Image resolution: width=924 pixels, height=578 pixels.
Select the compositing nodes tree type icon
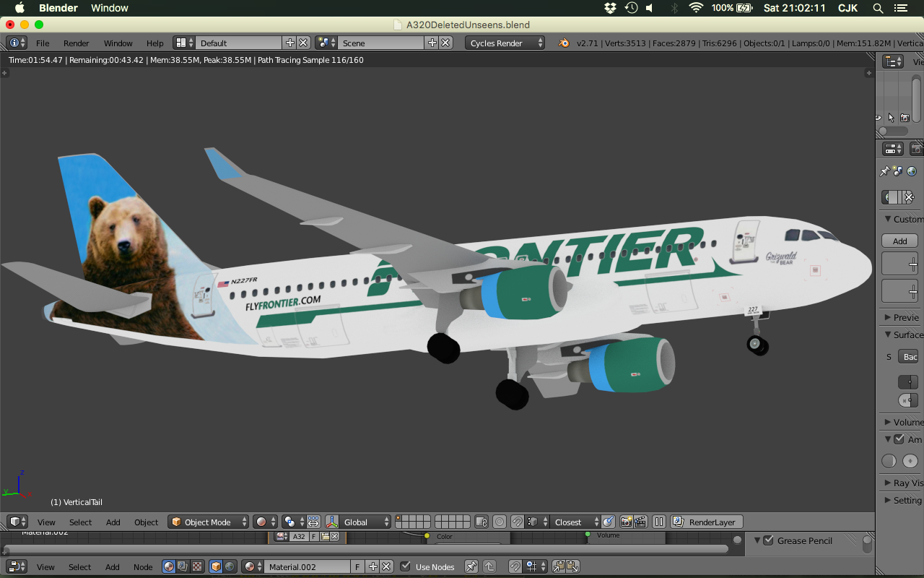pyautogui.click(x=183, y=567)
